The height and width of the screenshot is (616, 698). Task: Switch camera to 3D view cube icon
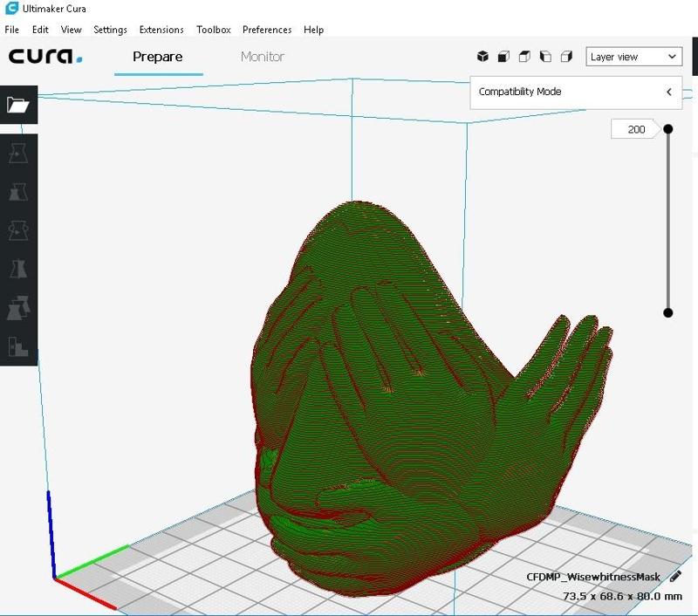[x=482, y=57]
